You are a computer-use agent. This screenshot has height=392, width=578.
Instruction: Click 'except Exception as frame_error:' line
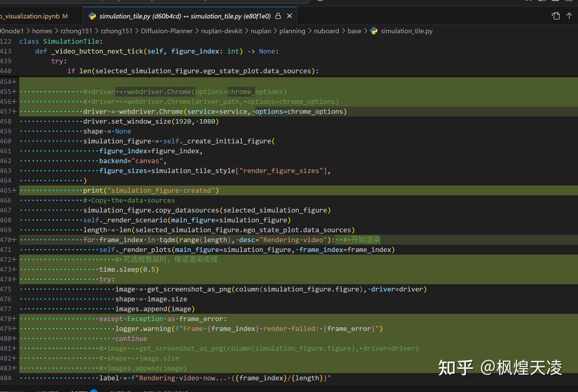163,319
